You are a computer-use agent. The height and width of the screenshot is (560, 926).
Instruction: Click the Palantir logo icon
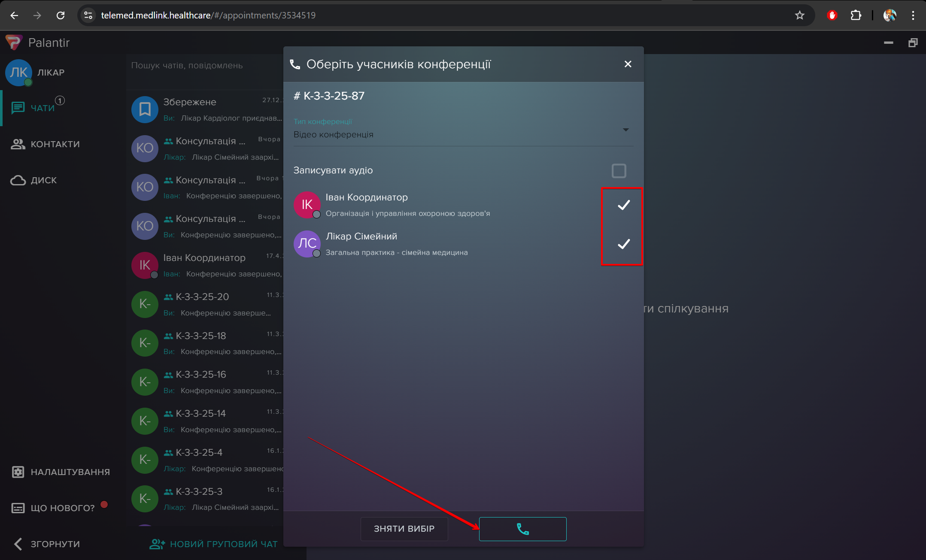pos(14,42)
